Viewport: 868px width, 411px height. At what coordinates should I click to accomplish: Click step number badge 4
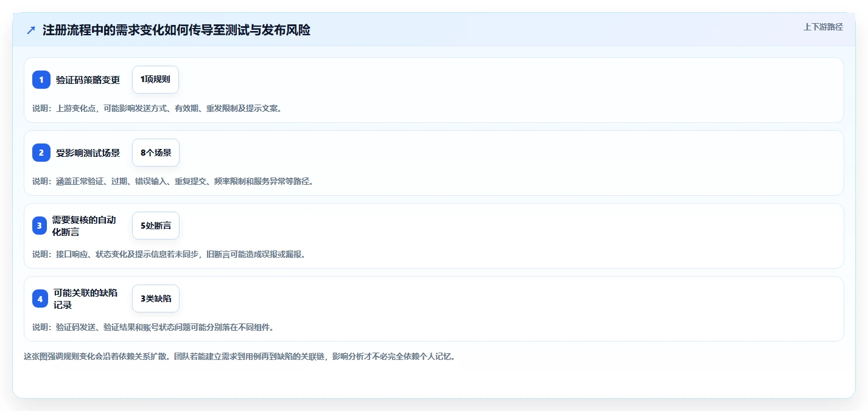tap(40, 299)
